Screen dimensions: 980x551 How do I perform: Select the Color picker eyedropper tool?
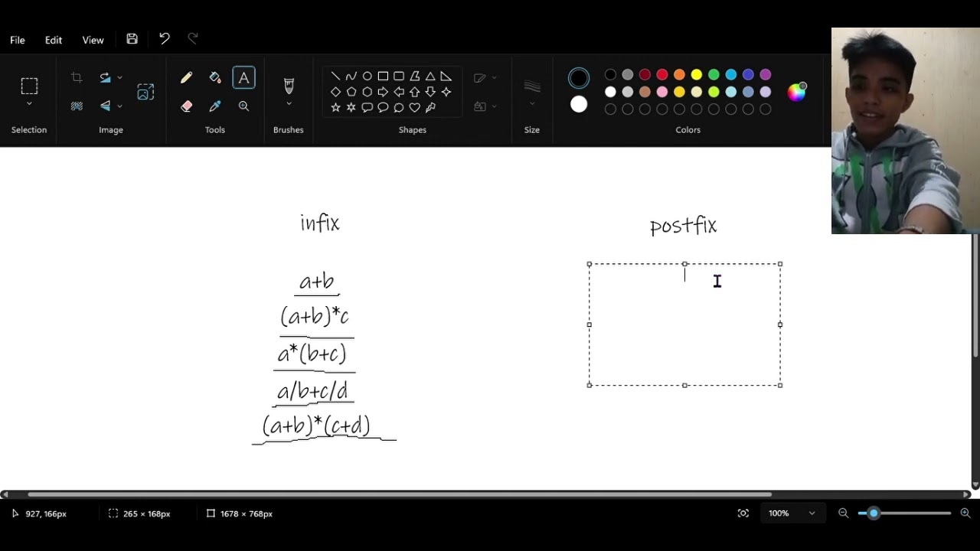215,106
